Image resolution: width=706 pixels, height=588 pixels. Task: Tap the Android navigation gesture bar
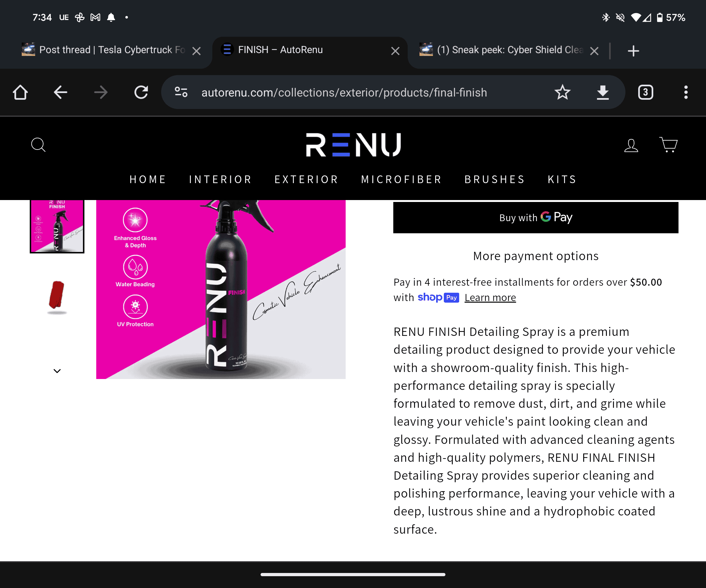(353, 575)
